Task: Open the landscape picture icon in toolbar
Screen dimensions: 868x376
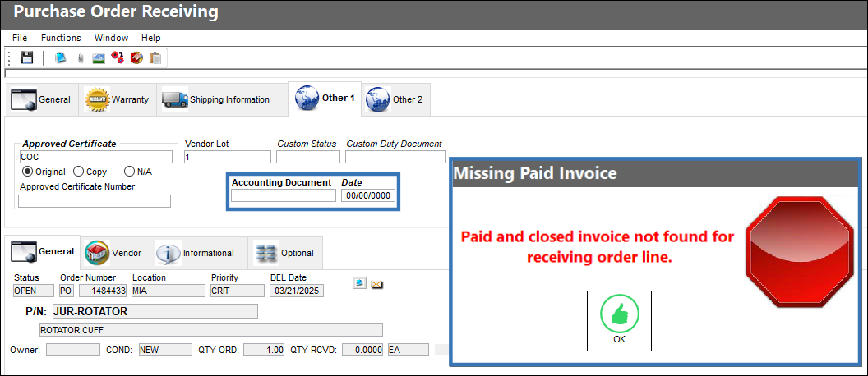Action: 99,58
